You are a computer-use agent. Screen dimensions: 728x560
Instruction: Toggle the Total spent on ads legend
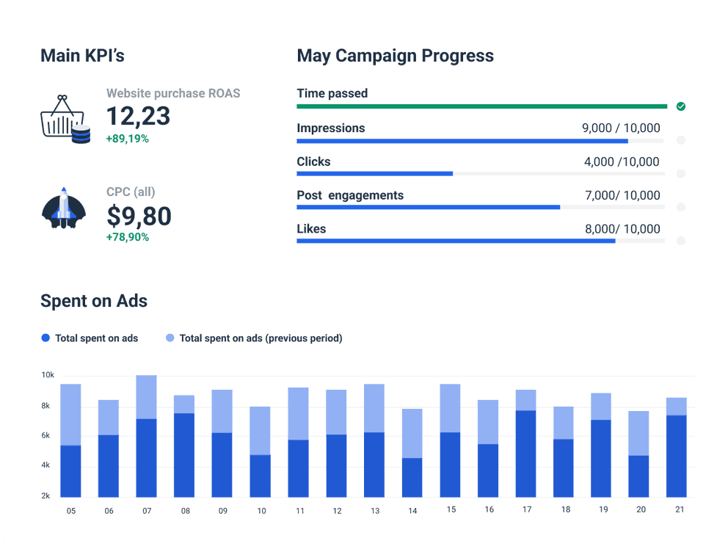click(90, 338)
